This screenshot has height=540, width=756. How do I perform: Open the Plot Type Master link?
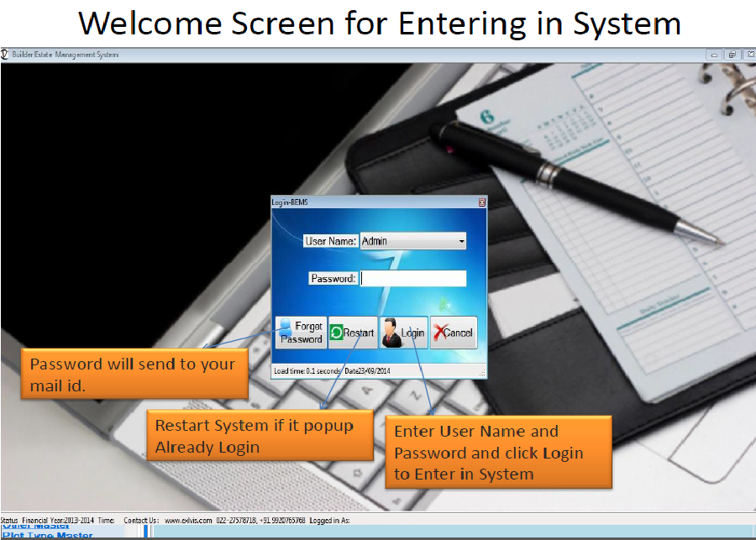point(48,535)
